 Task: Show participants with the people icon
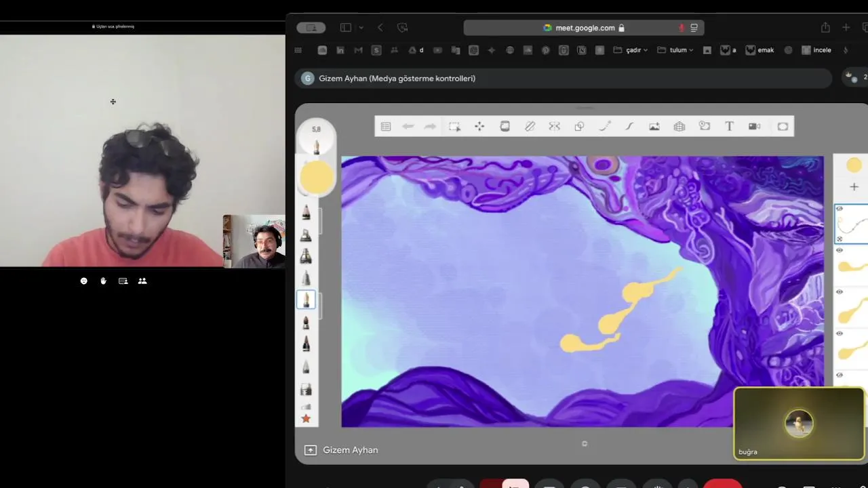142,281
